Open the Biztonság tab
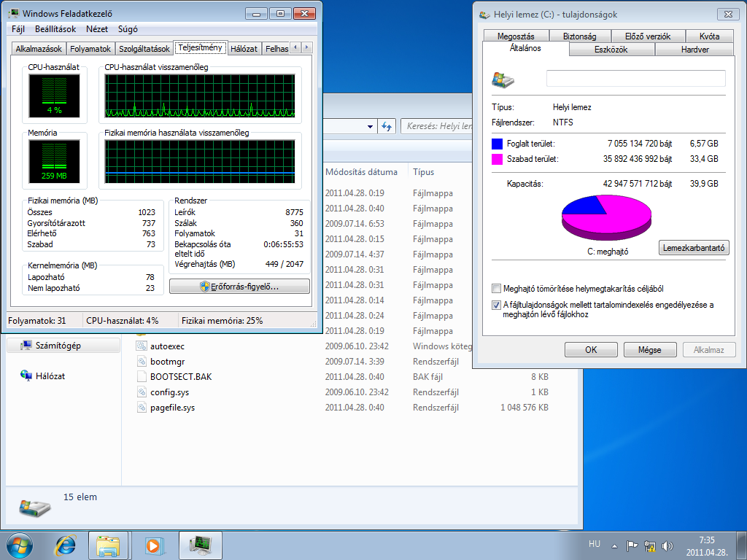 pyautogui.click(x=579, y=36)
